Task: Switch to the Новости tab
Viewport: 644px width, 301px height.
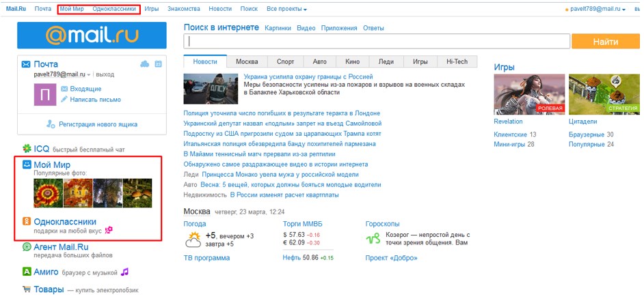Action: click(x=205, y=61)
